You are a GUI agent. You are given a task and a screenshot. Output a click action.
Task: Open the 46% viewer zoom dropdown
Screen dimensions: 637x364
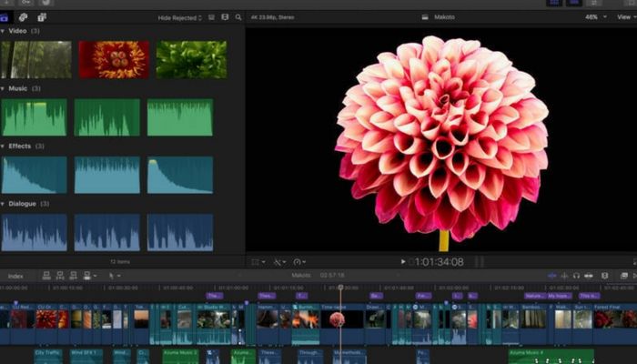click(593, 17)
